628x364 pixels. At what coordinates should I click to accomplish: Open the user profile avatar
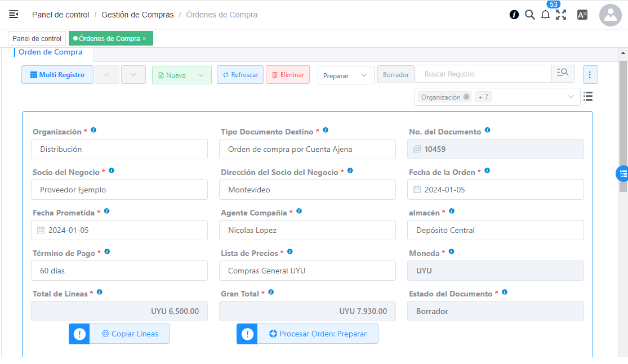point(610,15)
